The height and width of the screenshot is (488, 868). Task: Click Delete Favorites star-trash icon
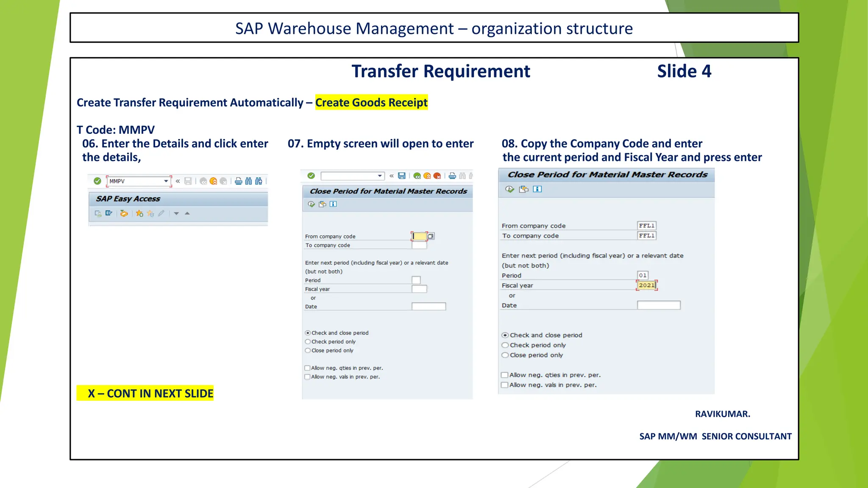click(x=150, y=213)
